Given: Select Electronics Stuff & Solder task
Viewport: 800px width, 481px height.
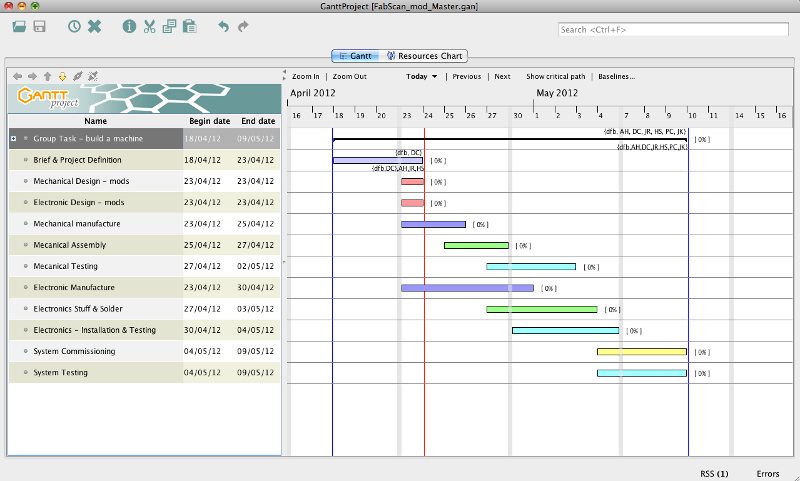Looking at the screenshot, I should tap(144, 309).
